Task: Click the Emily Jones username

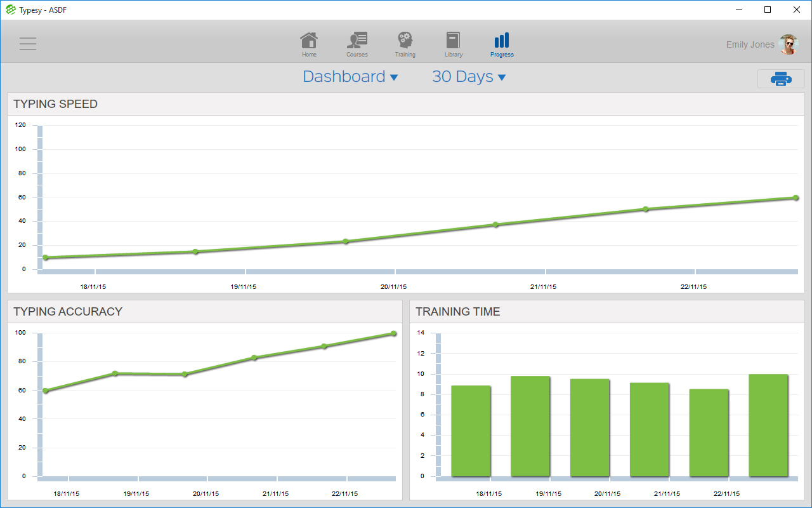Action: click(x=750, y=44)
